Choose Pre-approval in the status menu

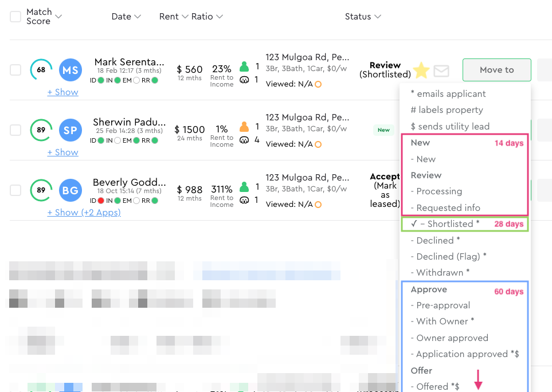point(443,305)
